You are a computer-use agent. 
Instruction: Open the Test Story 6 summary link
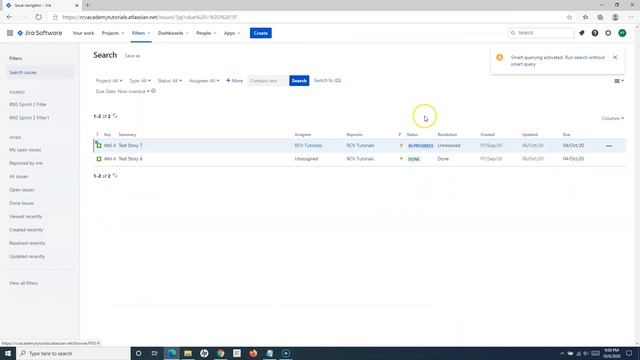coord(130,159)
